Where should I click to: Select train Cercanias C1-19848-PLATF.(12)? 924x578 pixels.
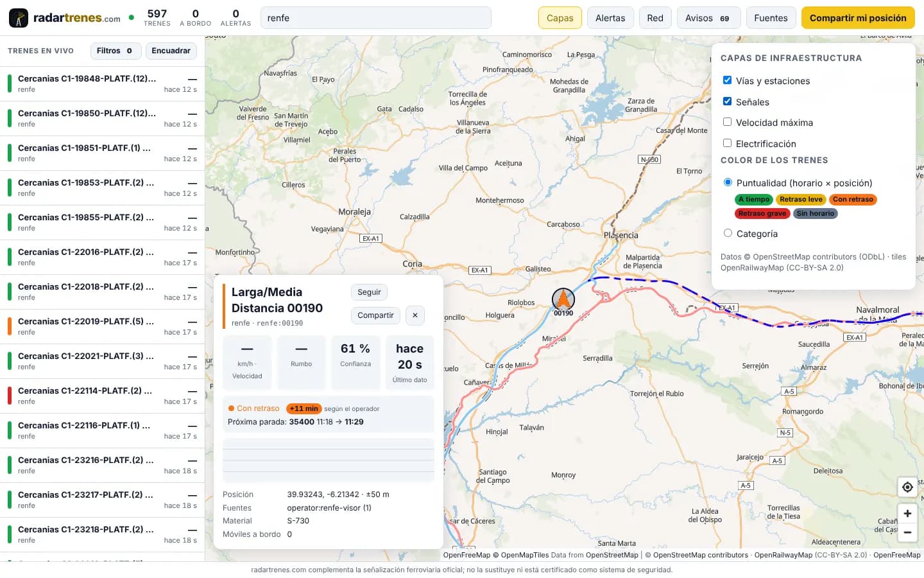tap(103, 84)
